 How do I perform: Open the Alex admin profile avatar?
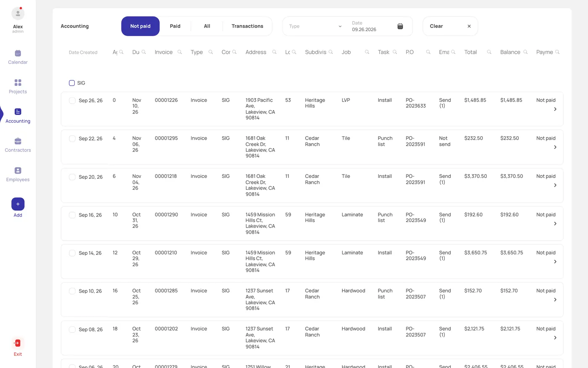pos(18,13)
